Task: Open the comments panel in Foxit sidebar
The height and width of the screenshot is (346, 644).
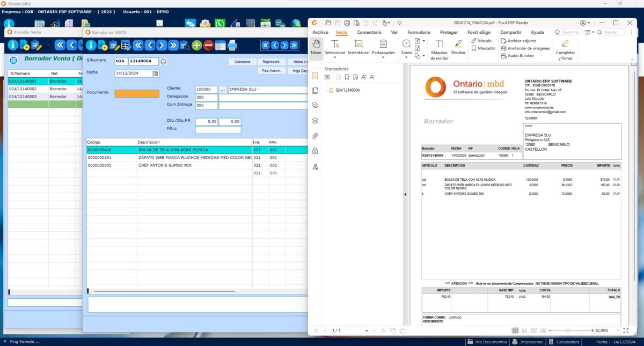Action: tap(315, 106)
